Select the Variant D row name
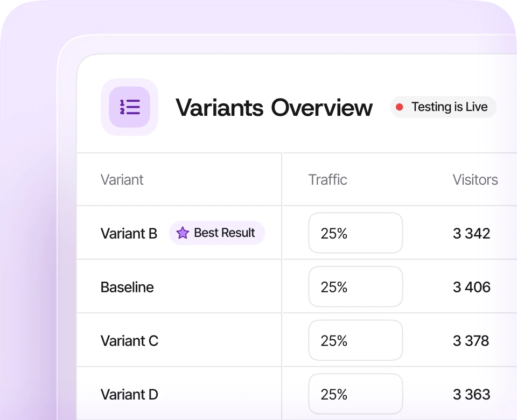The width and height of the screenshot is (517, 420). (x=129, y=394)
